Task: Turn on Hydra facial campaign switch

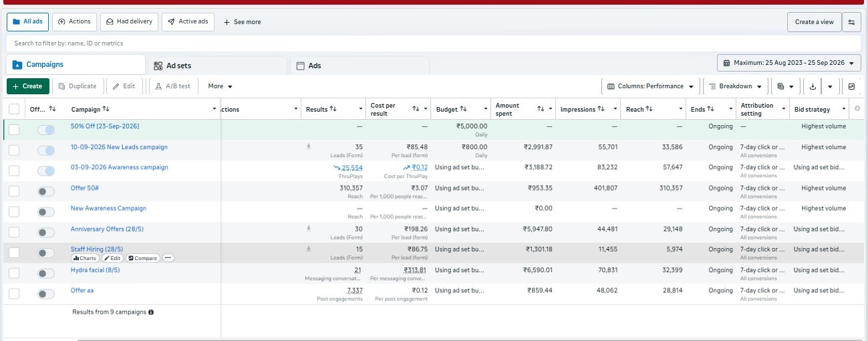Action: pyautogui.click(x=46, y=273)
